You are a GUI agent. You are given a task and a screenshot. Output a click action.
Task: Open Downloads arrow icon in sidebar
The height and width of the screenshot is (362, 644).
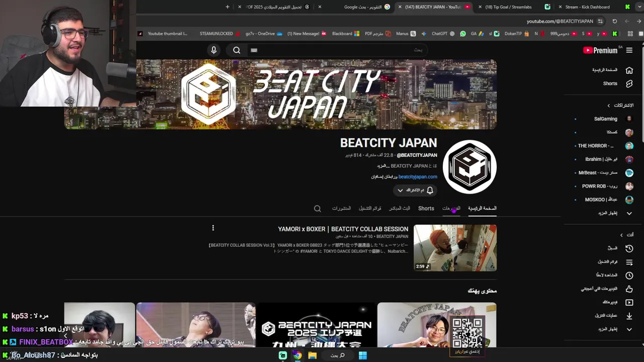(629, 316)
